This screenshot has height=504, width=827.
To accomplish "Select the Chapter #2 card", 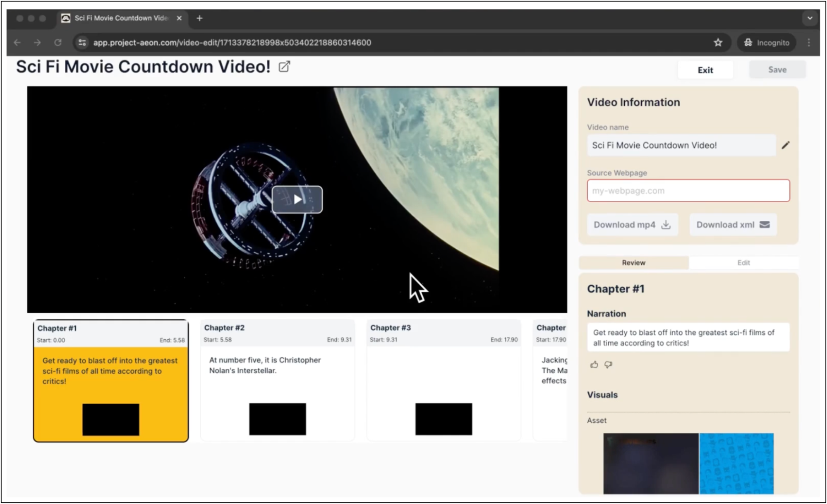I will pyautogui.click(x=277, y=379).
